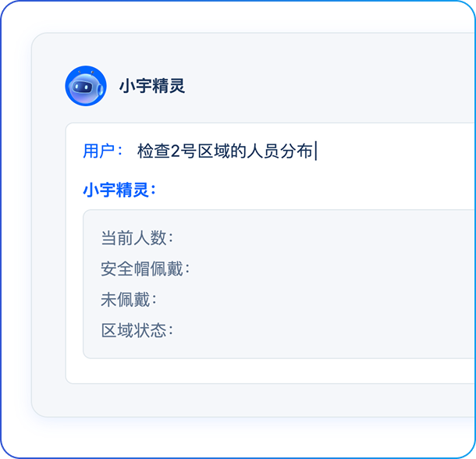Click blank area right of 小宇精灵: label
This screenshot has width=476, height=459.
click(312, 190)
